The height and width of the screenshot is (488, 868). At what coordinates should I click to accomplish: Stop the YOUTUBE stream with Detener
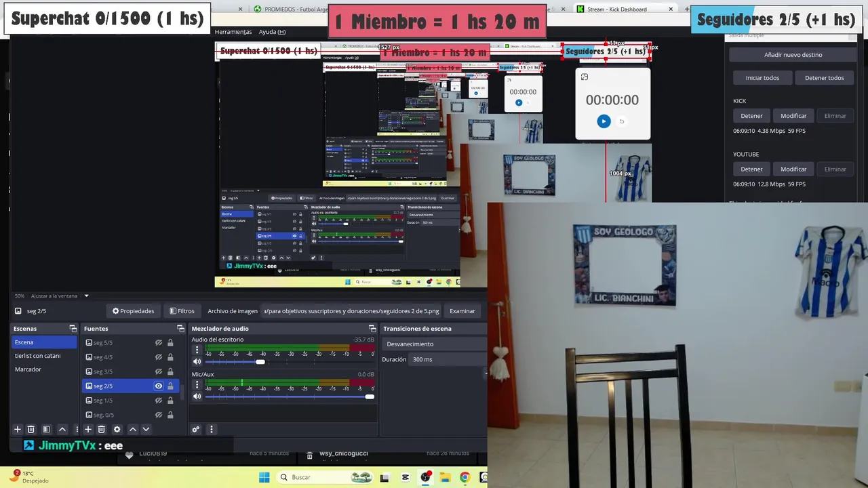751,169
